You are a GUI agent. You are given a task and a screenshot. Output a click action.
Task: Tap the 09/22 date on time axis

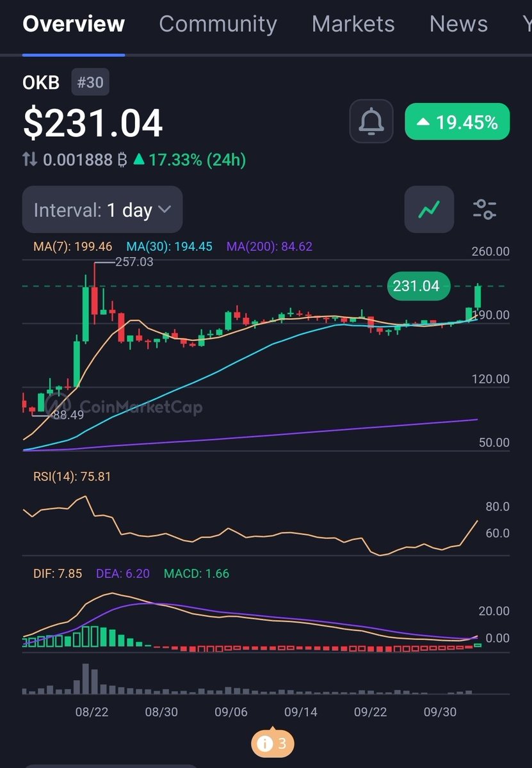371,712
